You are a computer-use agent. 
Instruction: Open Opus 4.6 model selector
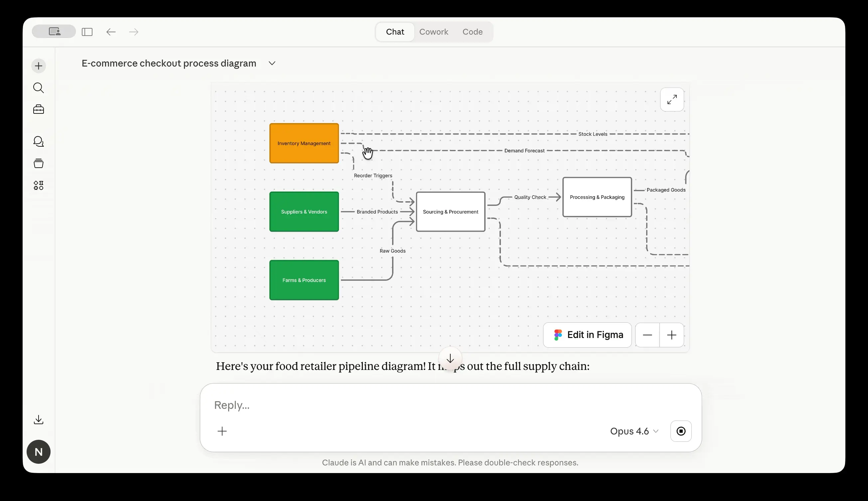click(634, 431)
